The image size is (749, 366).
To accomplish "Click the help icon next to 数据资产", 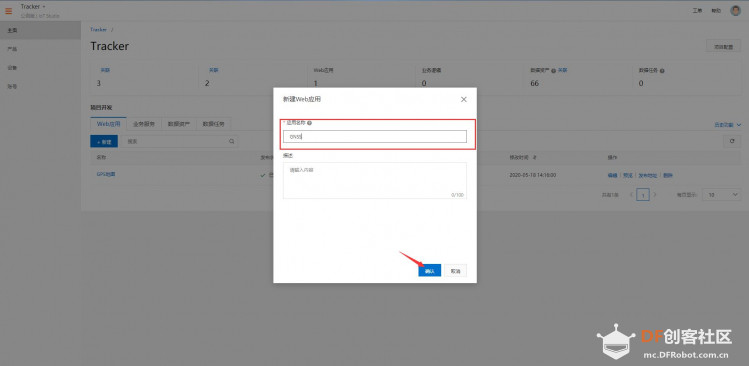I will 554,70.
